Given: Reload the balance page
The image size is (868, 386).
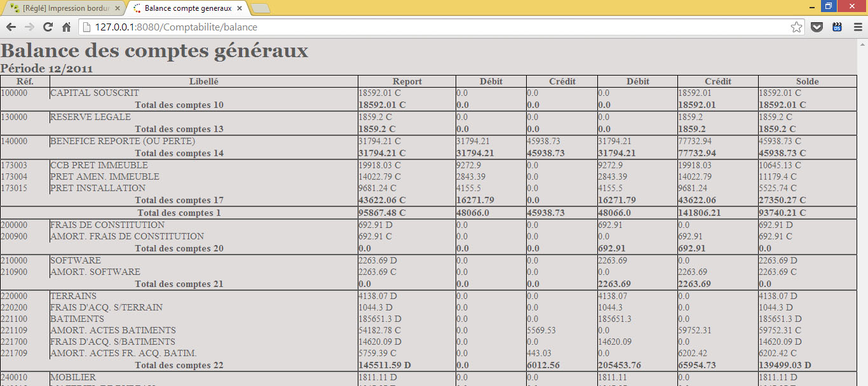Looking at the screenshot, I should 48,27.
